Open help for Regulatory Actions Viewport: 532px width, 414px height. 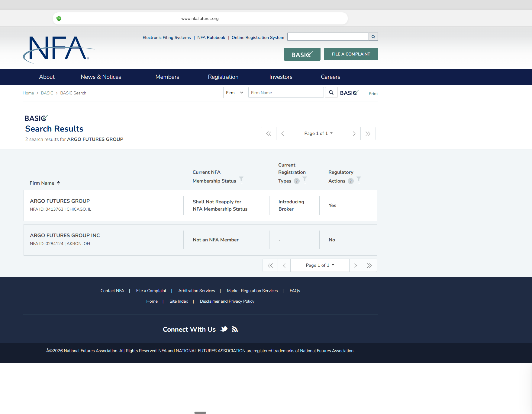tap(351, 181)
